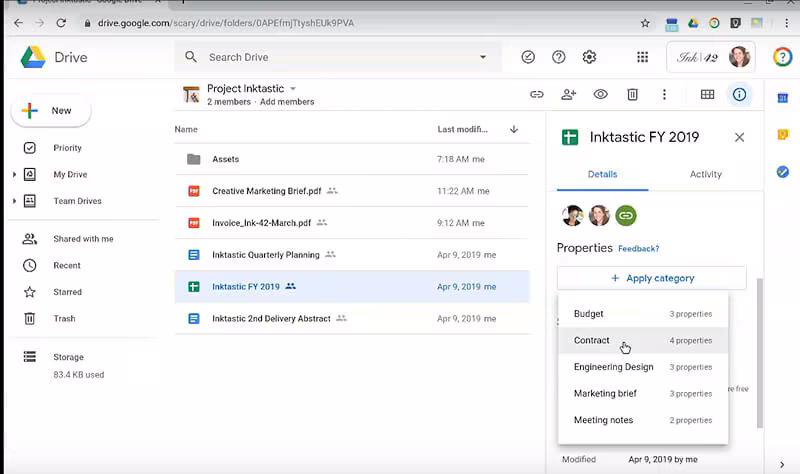The image size is (800, 474).
Task: Choose the Marketing brief category
Action: tap(643, 393)
